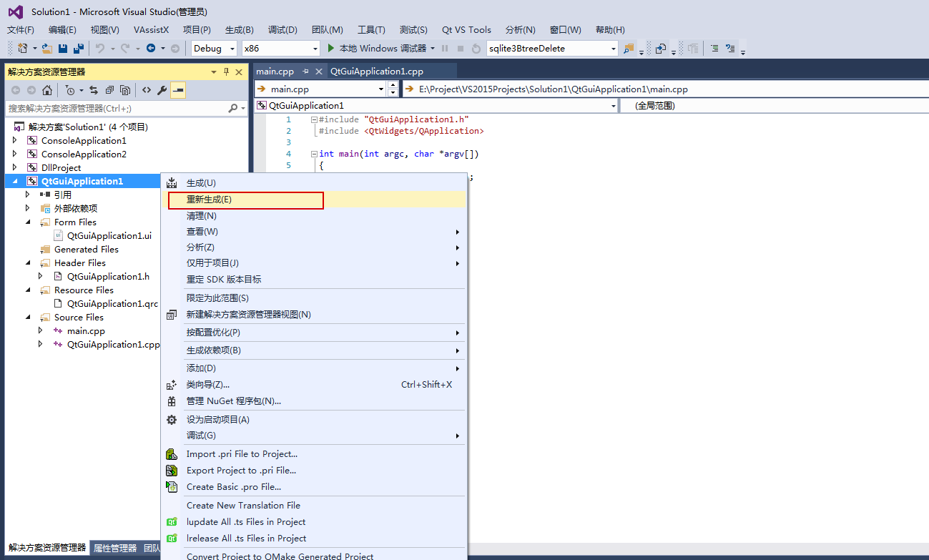Expand the DllProject tree node
This screenshot has width=929, height=560.
coord(15,168)
